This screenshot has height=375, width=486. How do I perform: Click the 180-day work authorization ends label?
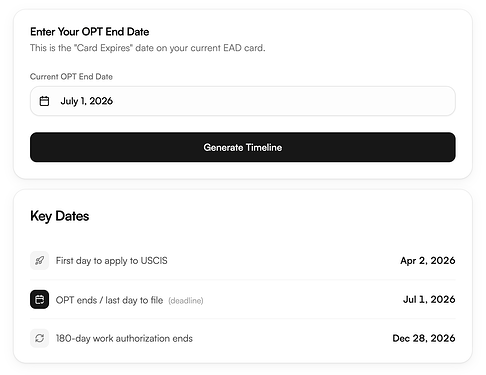coord(124,339)
